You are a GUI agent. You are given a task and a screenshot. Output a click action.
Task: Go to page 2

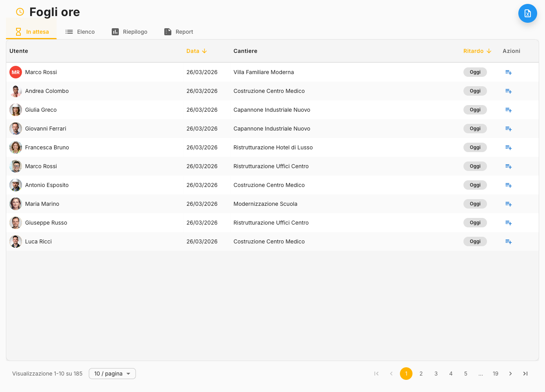pos(421,374)
